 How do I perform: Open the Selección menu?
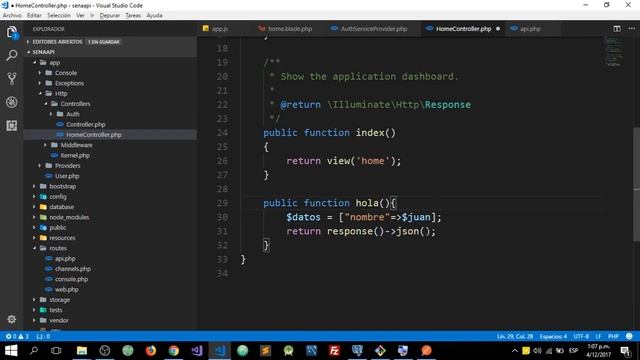[59, 16]
